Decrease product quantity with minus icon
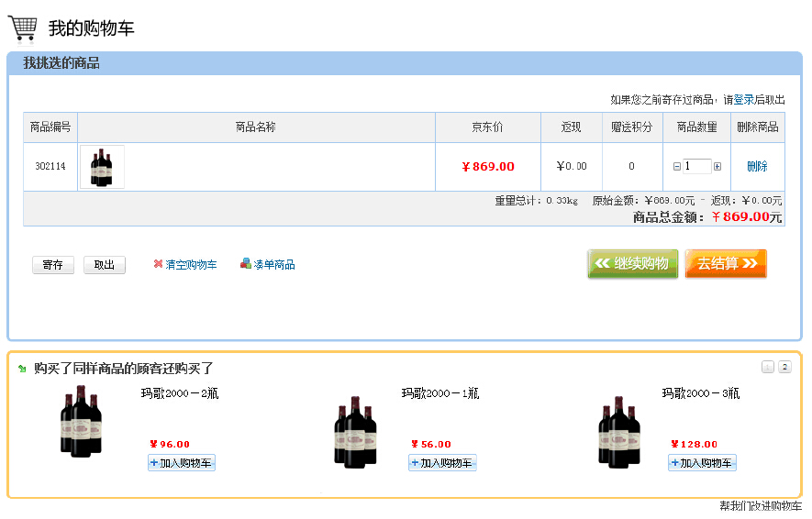The image size is (812, 519). tap(677, 167)
